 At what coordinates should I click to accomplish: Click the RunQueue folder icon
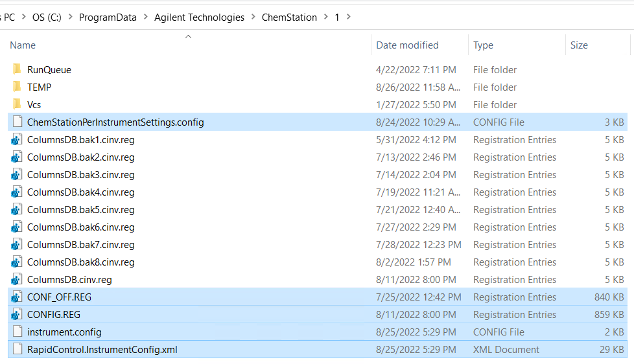(x=17, y=69)
